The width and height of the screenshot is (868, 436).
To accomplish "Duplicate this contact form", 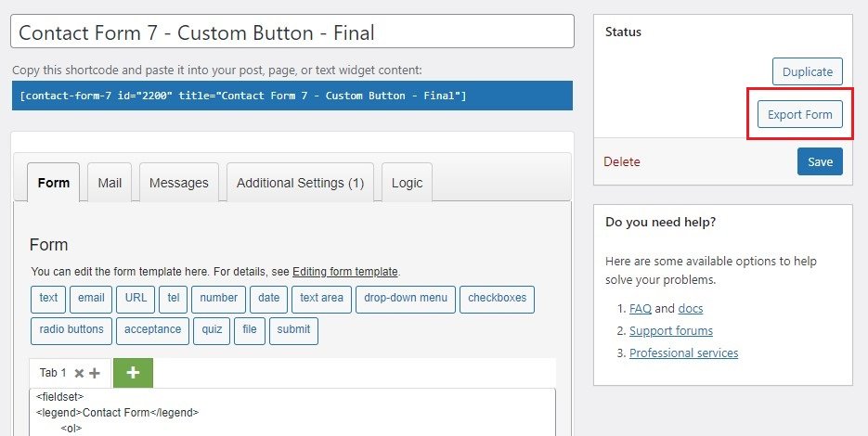I will click(807, 71).
